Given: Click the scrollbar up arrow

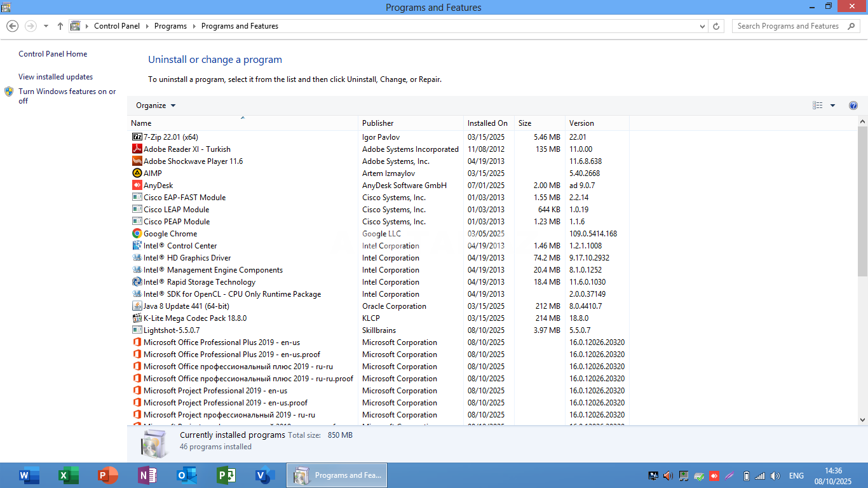Looking at the screenshot, I should [x=862, y=121].
